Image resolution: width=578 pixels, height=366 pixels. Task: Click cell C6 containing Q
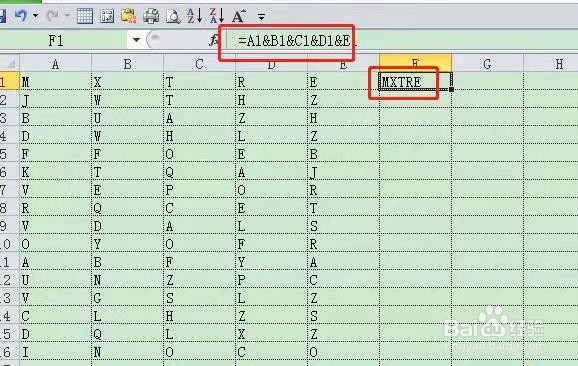pyautogui.click(x=199, y=171)
